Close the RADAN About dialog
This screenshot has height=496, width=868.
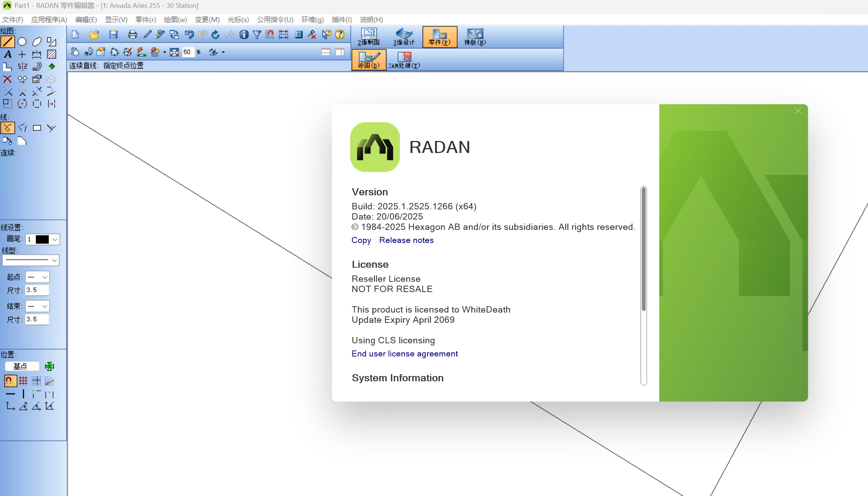pyautogui.click(x=798, y=111)
